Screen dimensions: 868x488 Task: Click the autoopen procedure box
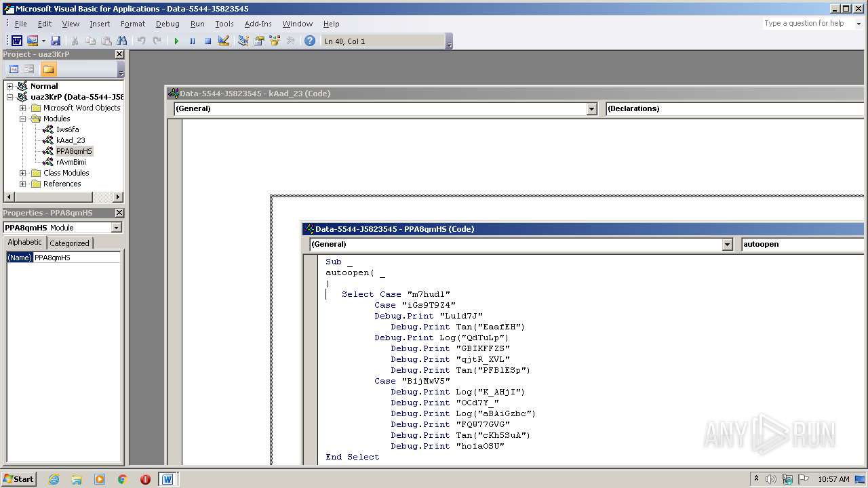(x=803, y=244)
